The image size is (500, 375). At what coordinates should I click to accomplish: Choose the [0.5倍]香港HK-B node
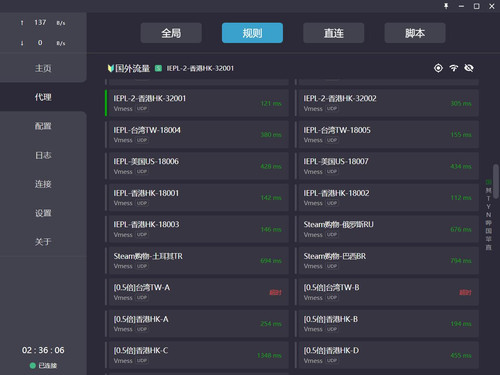pyautogui.click(x=387, y=324)
